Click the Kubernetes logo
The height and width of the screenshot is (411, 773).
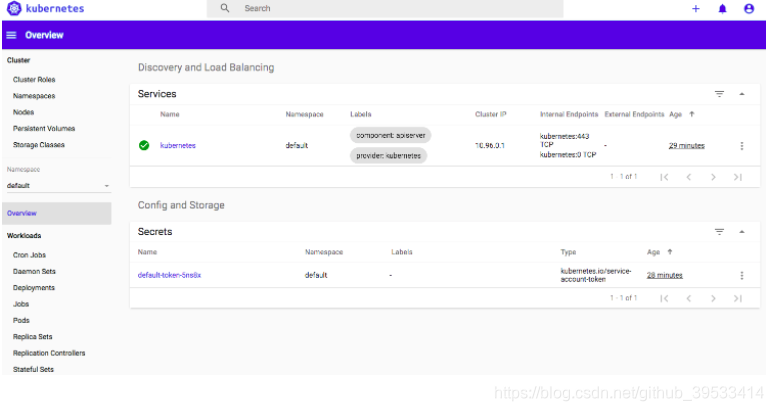[x=14, y=8]
